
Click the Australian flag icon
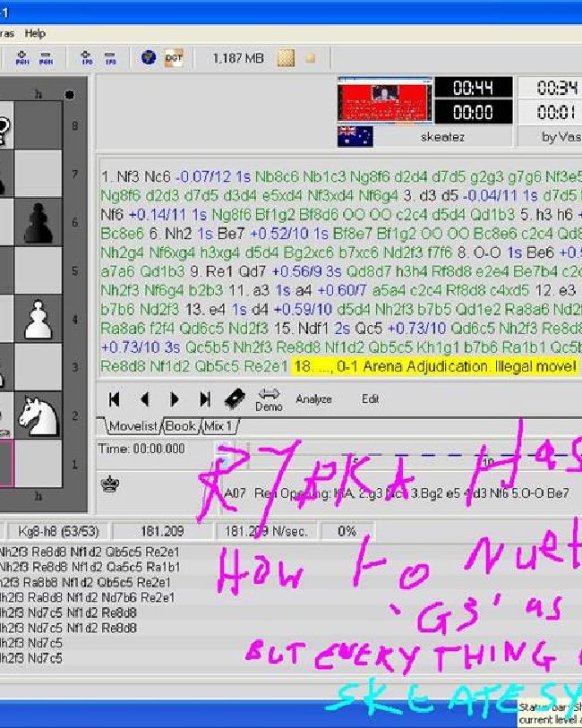tap(355, 137)
